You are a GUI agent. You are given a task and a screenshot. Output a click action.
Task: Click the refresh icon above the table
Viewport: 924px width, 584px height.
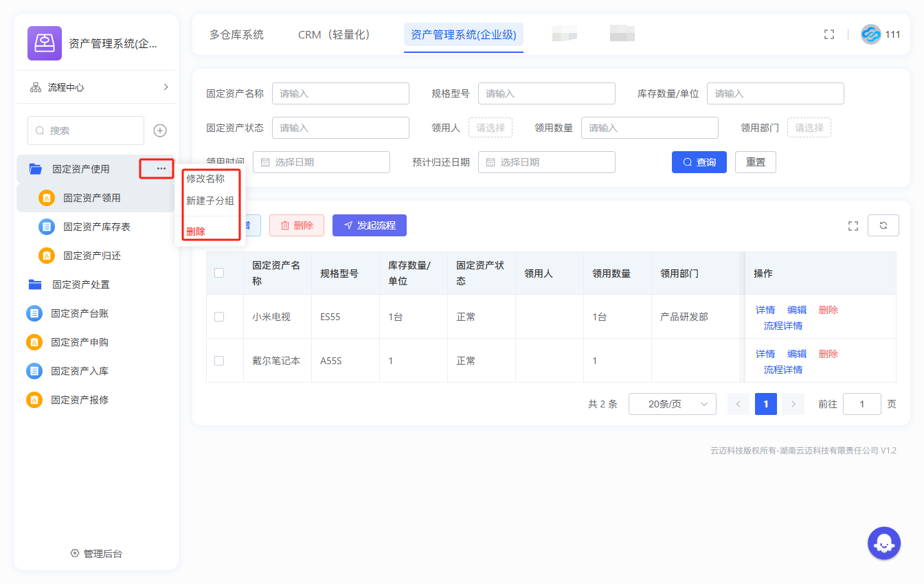click(x=883, y=225)
